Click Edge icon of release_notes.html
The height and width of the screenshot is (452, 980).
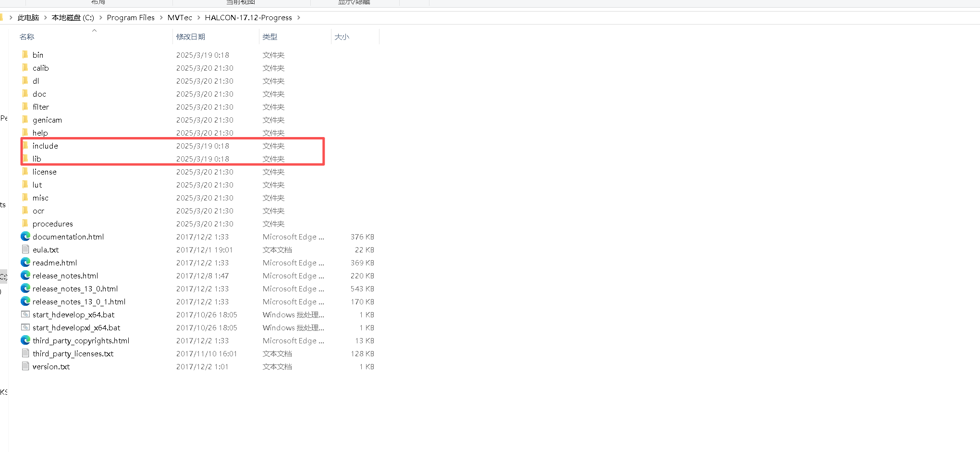click(x=25, y=275)
